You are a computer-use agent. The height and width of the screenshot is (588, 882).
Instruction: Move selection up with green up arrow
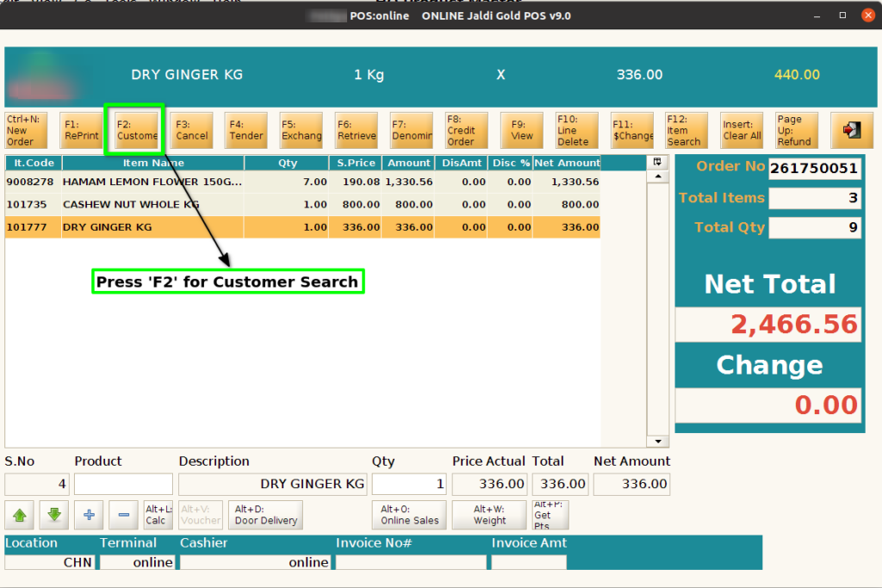pyautogui.click(x=20, y=515)
